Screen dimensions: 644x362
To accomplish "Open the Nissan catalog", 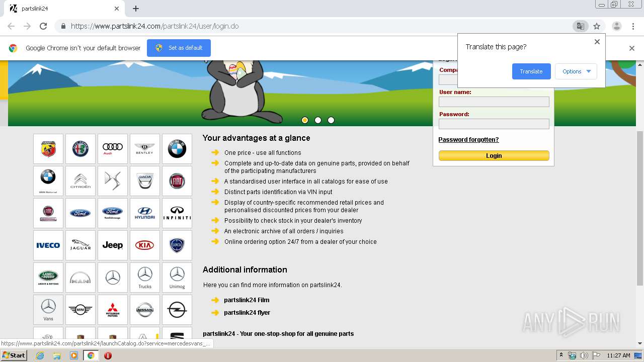I will 145,310.
